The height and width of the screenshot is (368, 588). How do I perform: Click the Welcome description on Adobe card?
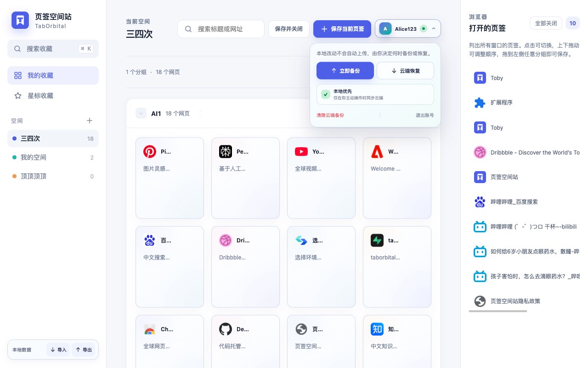click(x=385, y=169)
